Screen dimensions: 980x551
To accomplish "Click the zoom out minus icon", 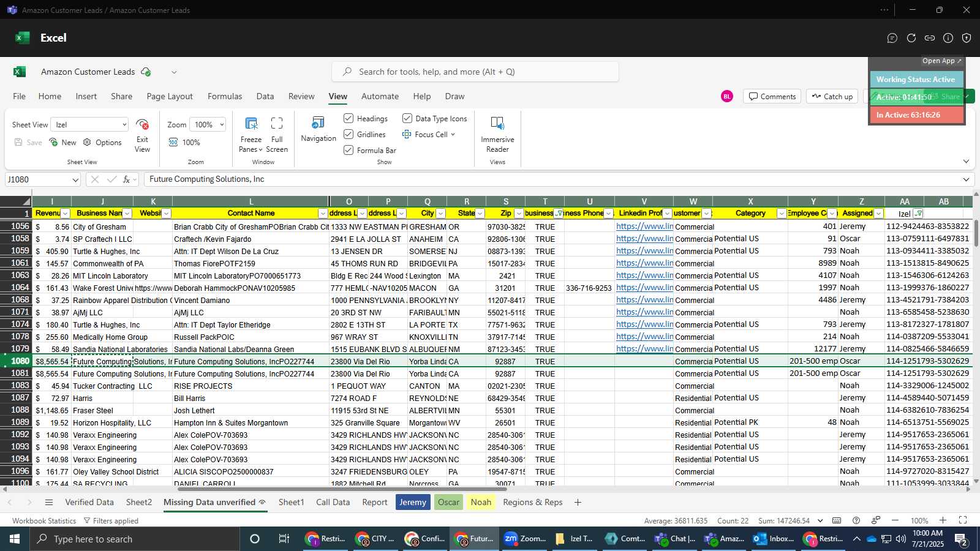I will [x=895, y=520].
